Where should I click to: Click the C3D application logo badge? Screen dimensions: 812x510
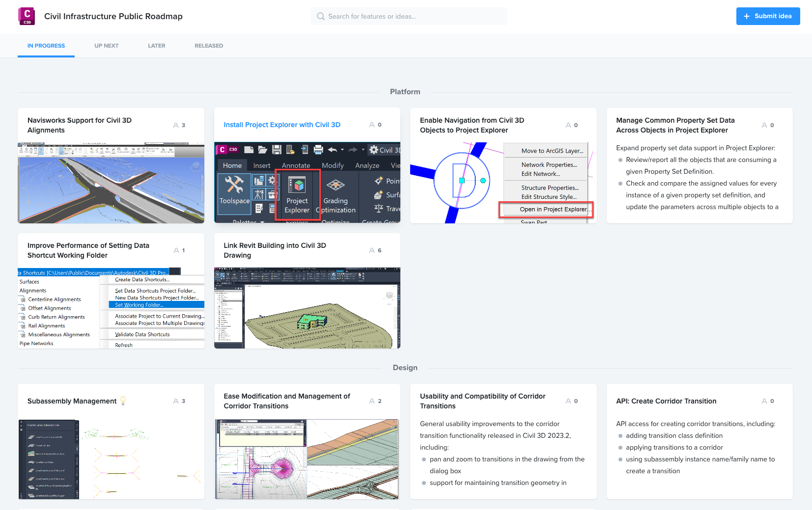pyautogui.click(x=228, y=149)
